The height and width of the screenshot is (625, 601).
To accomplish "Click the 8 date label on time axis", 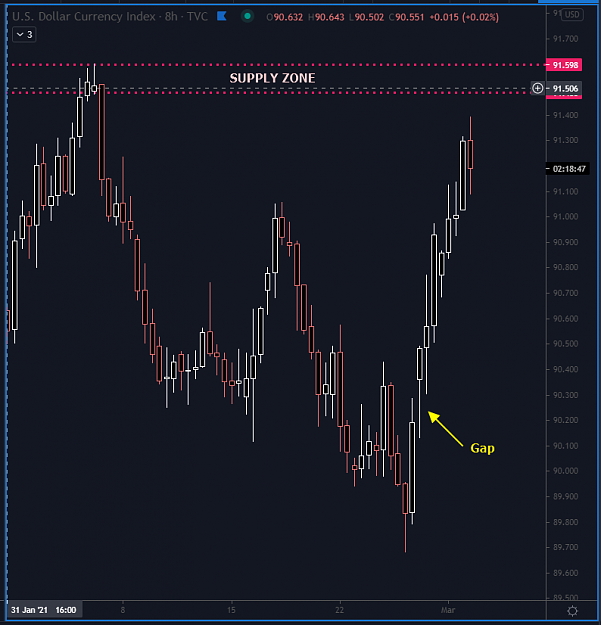I will click(x=123, y=610).
